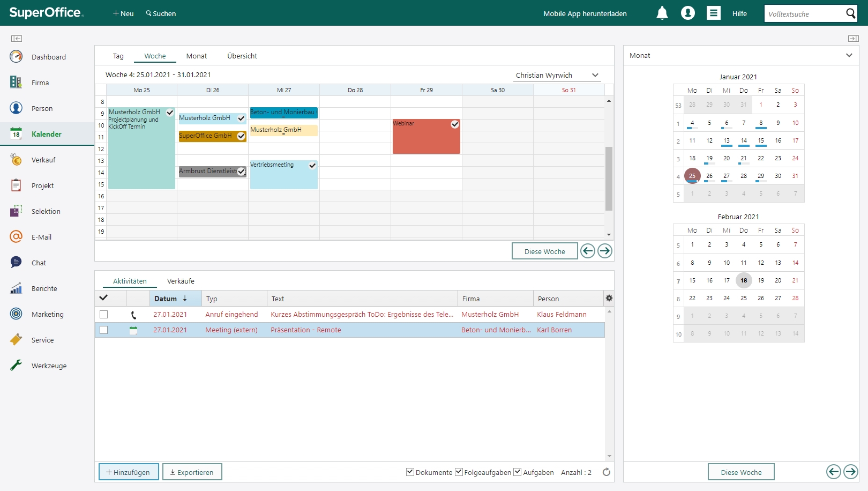The image size is (868, 491).
Task: Mark Webinar appointment completed
Action: (455, 124)
